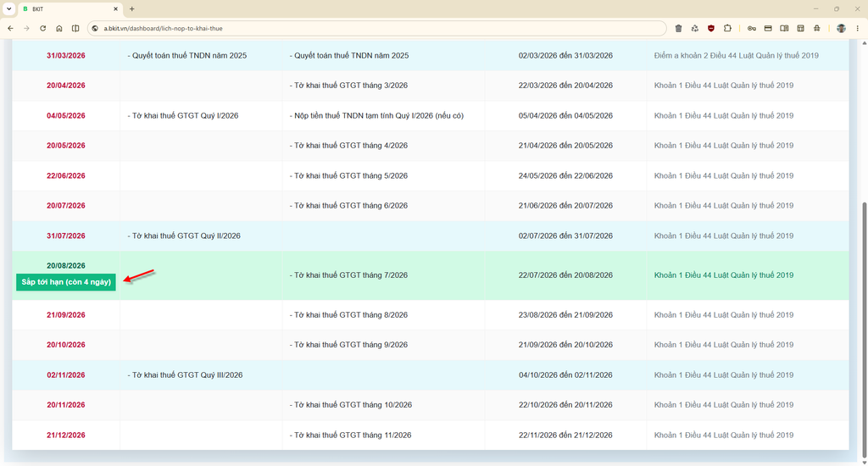Click the page vertical scrollbar thumb
Image resolution: width=868 pixels, height=466 pixels.
865,330
